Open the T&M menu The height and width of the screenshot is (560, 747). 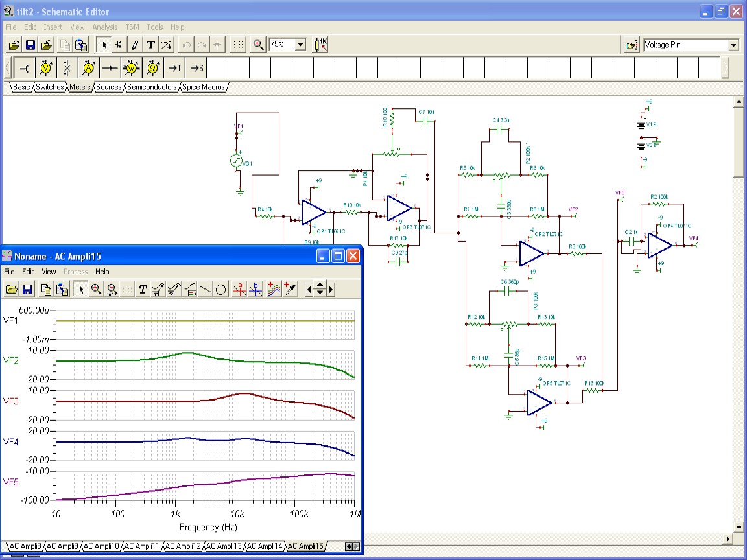[132, 27]
